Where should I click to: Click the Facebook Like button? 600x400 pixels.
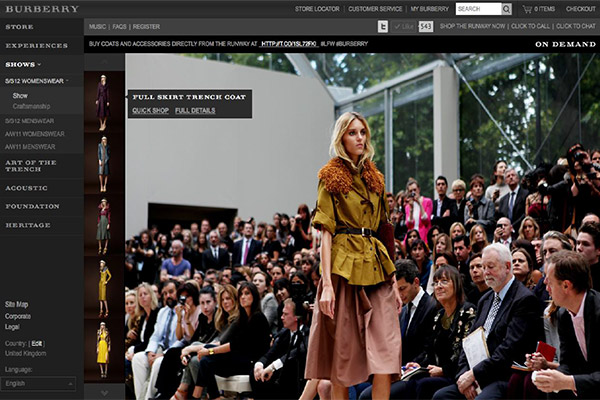pos(404,26)
